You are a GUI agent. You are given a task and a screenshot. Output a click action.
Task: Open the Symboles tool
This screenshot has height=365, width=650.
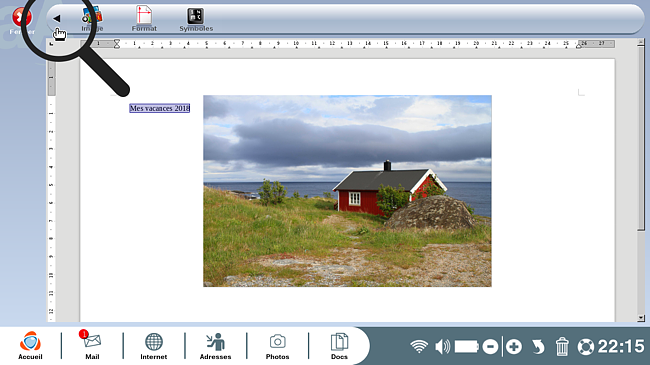click(x=196, y=20)
